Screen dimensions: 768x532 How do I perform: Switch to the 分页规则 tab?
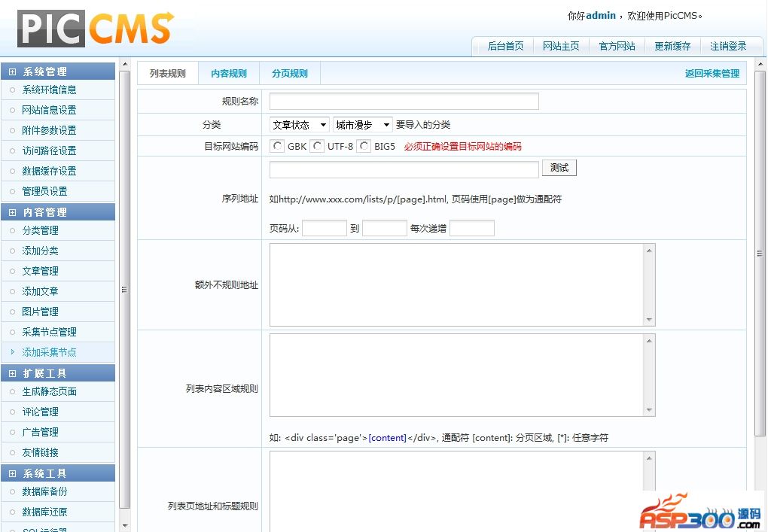point(290,74)
